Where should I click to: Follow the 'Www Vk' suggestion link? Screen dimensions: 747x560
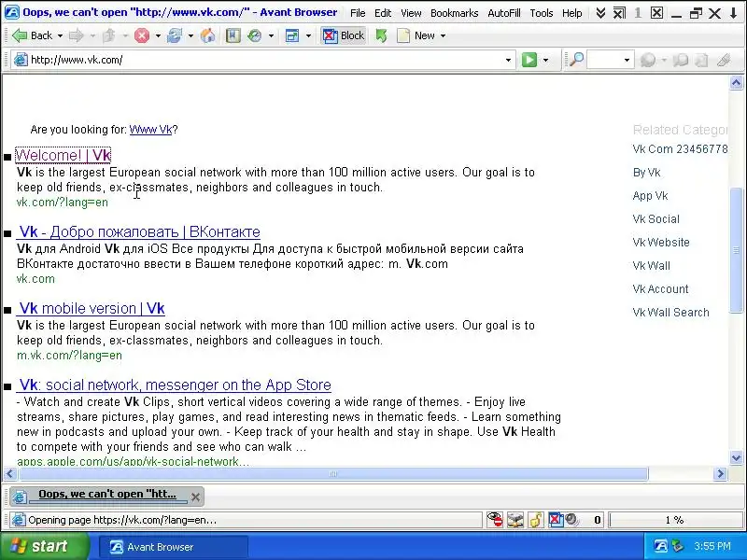tap(150, 130)
